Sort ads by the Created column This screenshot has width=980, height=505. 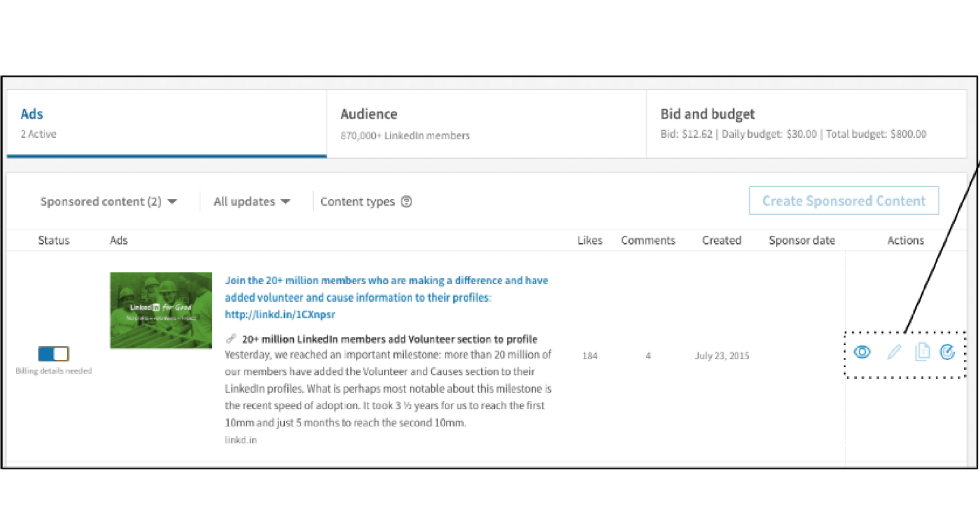[721, 240]
